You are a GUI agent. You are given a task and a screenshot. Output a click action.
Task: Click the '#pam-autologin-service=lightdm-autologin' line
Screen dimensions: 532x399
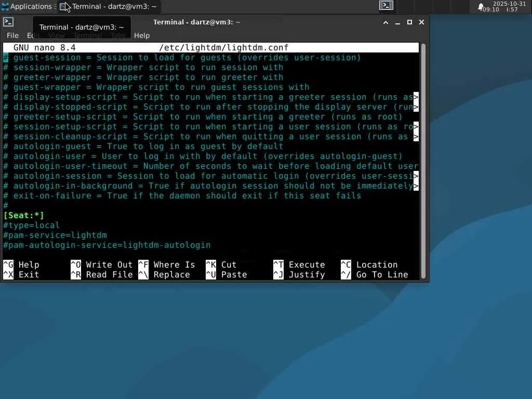pos(107,245)
